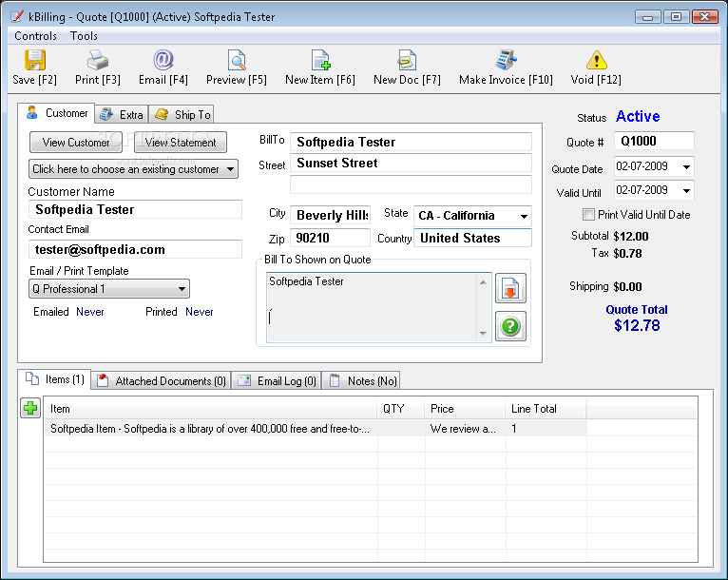Click the green question mark help button
Screen dimensions: 728x580
point(510,326)
